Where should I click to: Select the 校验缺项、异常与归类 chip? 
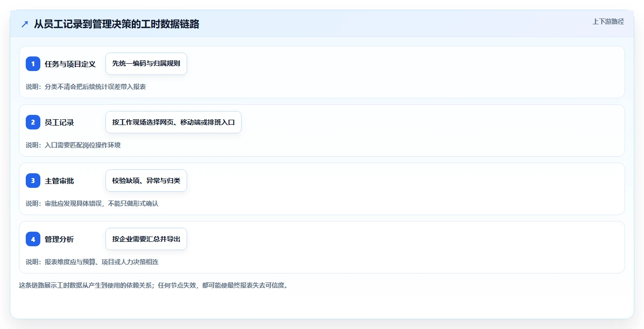(146, 181)
